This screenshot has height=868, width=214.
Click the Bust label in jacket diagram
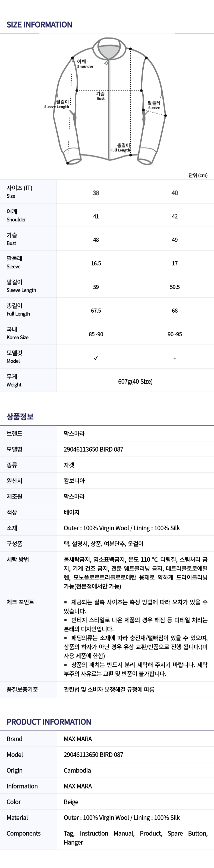[x=100, y=96]
